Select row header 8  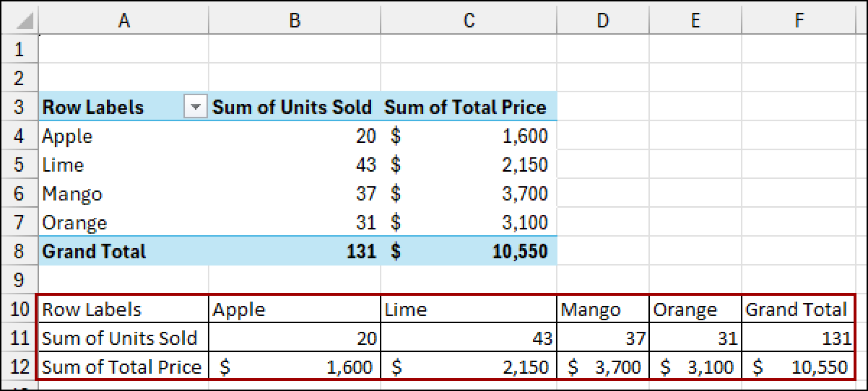pos(19,251)
